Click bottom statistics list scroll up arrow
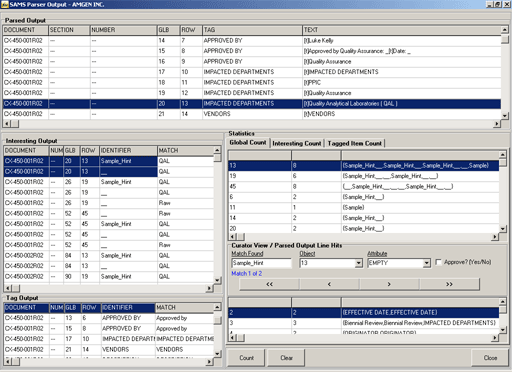This screenshot has height=372, width=512. (503, 302)
